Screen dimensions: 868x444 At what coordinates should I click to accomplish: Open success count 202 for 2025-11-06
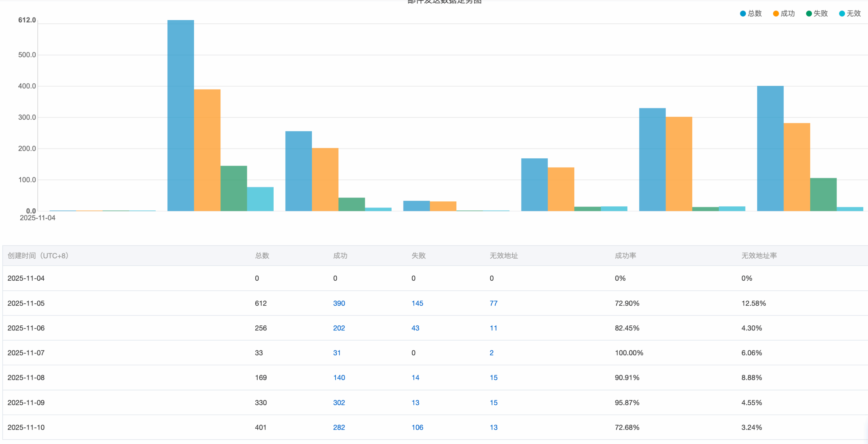pyautogui.click(x=339, y=328)
